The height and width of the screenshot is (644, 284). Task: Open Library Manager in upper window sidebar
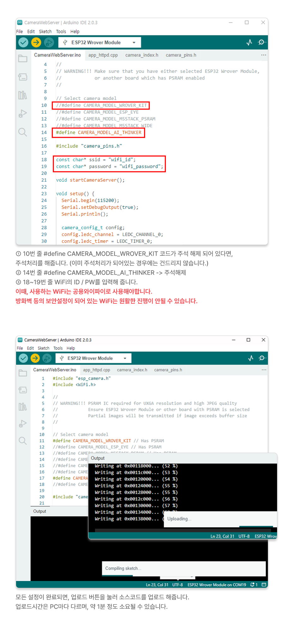[x=23, y=95]
